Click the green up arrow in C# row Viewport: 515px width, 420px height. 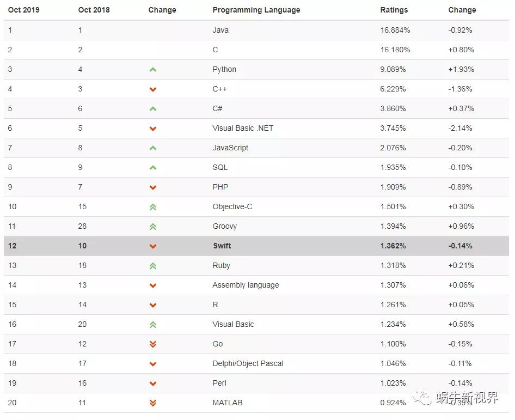(153, 109)
